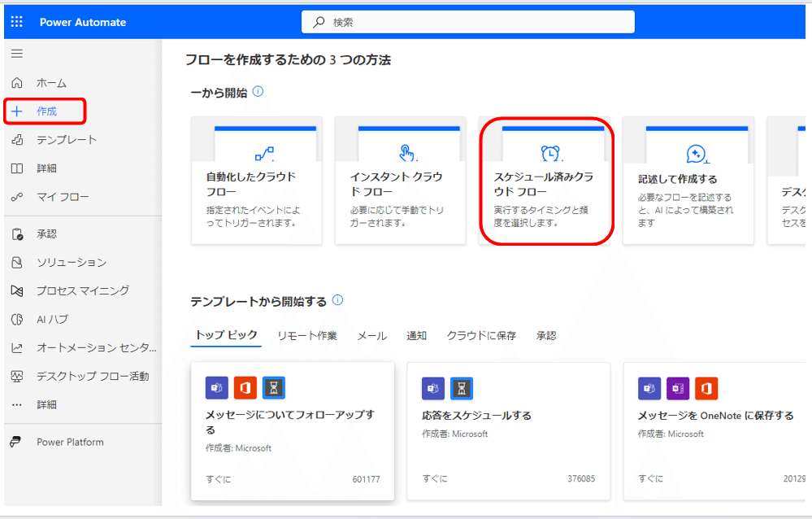The image size is (812, 519).
Task: Click the info icon next to 一から開始
Action: (x=258, y=92)
